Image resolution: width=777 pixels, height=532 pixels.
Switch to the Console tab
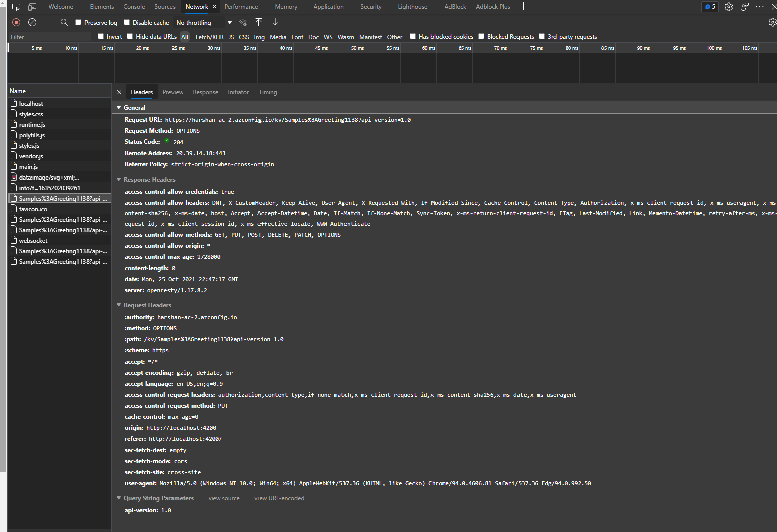[134, 7]
